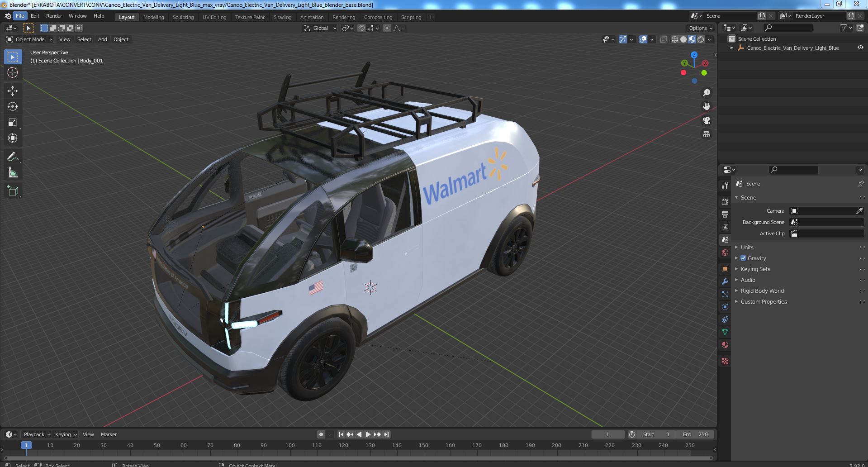Switch to Wireframe viewport shading
The image size is (868, 467).
(x=675, y=39)
